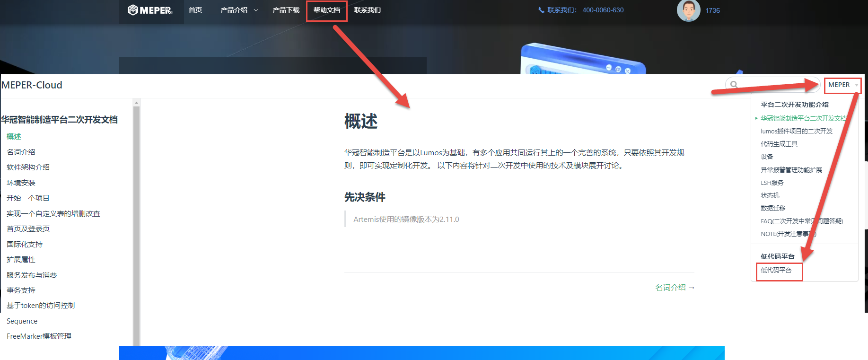
Task: Open 代码生成工具 in dropdown list
Action: [779, 144]
